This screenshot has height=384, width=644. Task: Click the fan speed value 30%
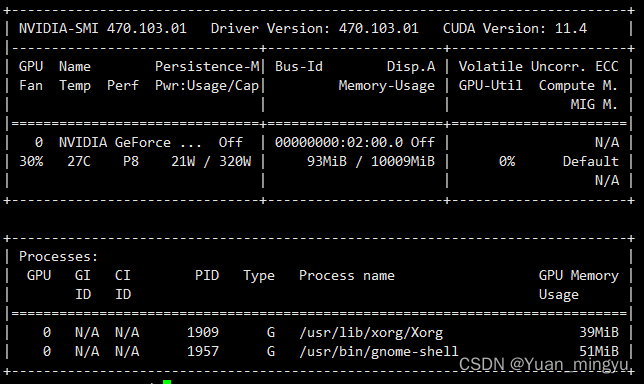[x=31, y=161]
